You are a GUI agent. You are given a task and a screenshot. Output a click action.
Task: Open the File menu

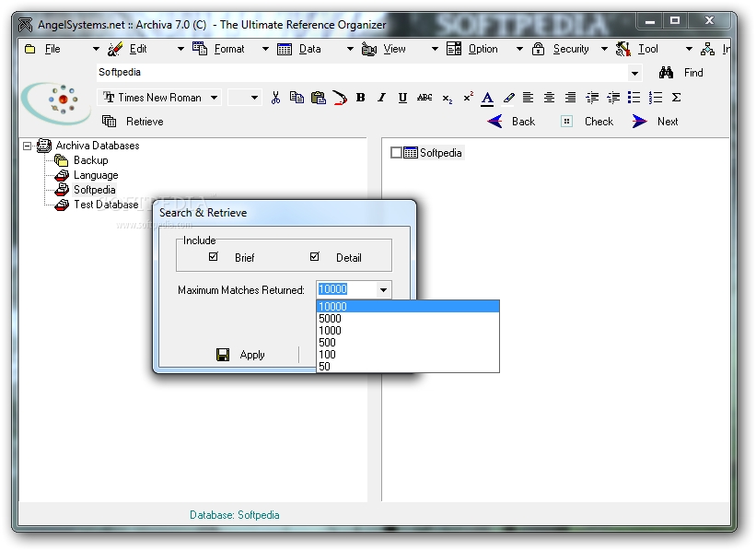(x=52, y=49)
